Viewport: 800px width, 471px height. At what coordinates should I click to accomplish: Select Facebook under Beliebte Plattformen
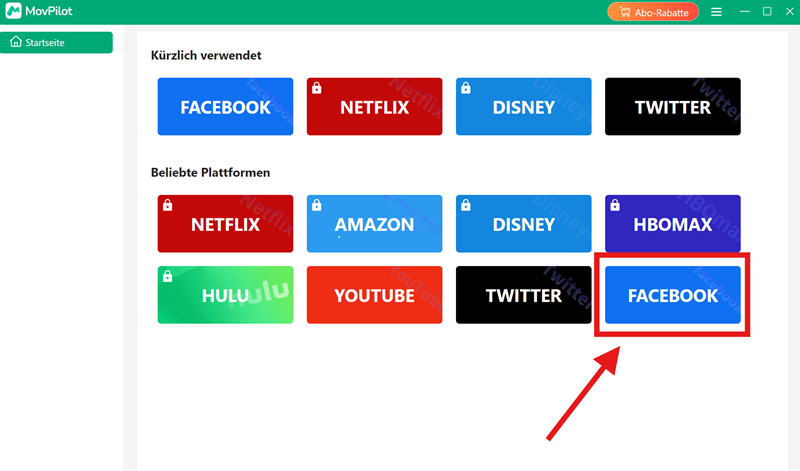click(x=672, y=294)
